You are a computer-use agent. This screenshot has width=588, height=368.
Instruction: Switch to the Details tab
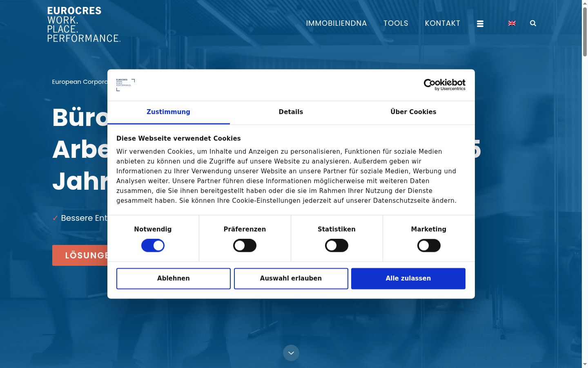pyautogui.click(x=291, y=112)
